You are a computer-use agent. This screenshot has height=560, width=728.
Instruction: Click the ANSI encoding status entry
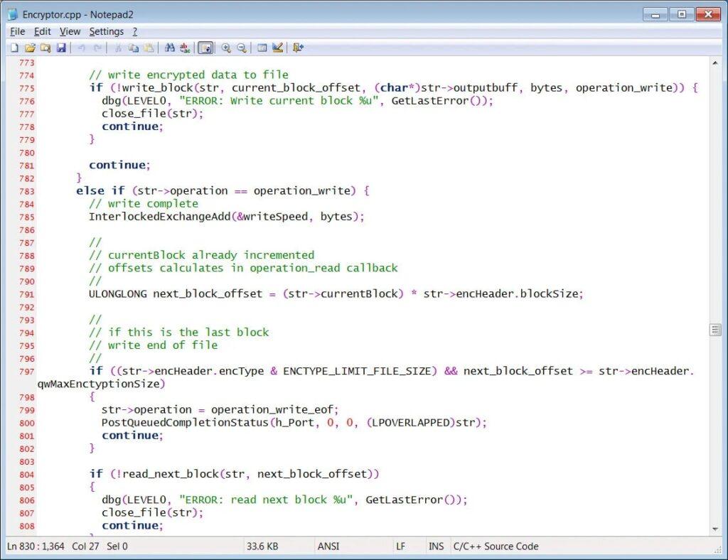tap(328, 546)
